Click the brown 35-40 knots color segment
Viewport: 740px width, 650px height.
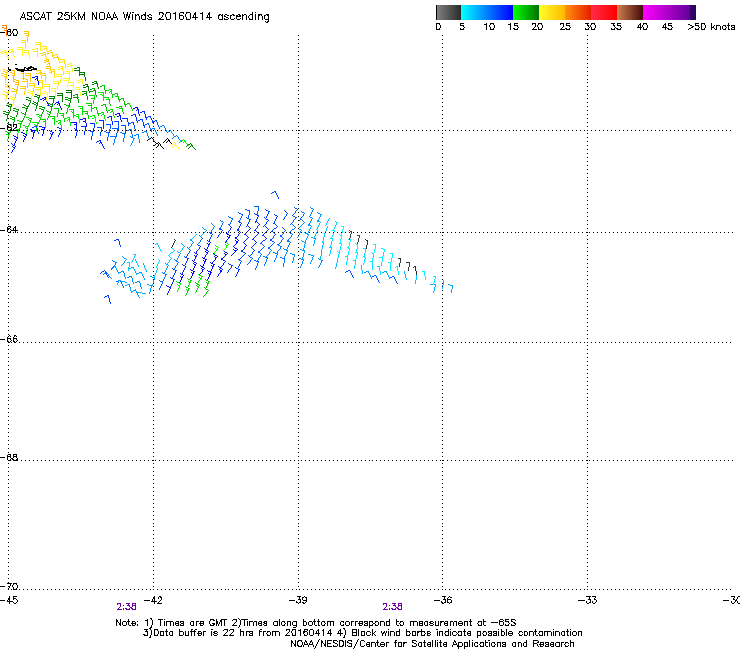pyautogui.click(x=630, y=12)
